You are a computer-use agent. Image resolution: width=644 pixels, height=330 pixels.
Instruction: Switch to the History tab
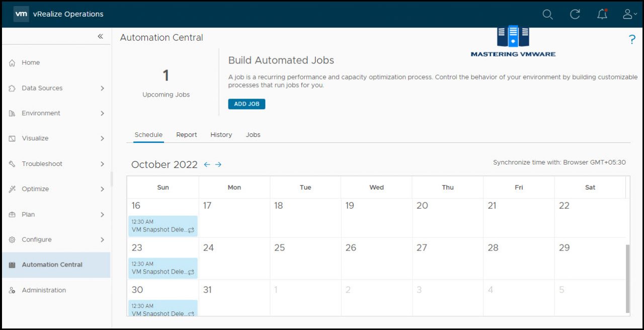[221, 135]
